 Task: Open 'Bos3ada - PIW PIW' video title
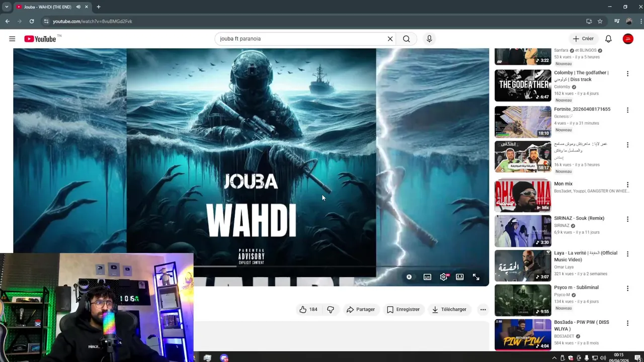pos(582,326)
